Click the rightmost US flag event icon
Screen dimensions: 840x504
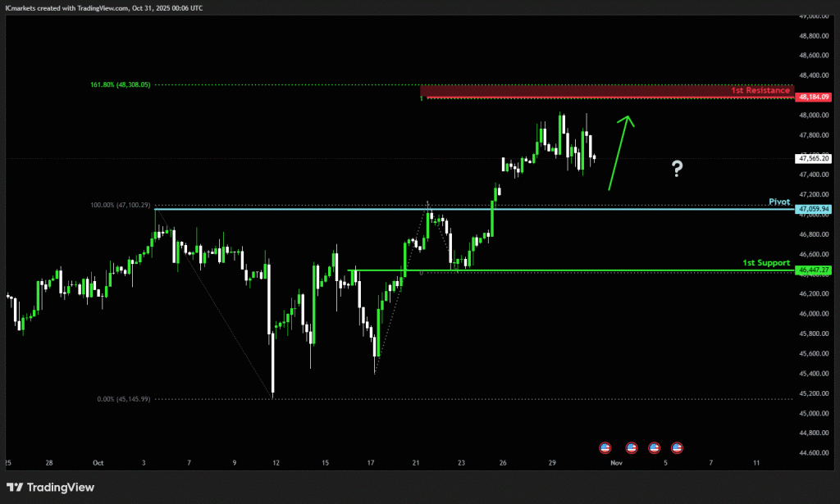[678, 447]
